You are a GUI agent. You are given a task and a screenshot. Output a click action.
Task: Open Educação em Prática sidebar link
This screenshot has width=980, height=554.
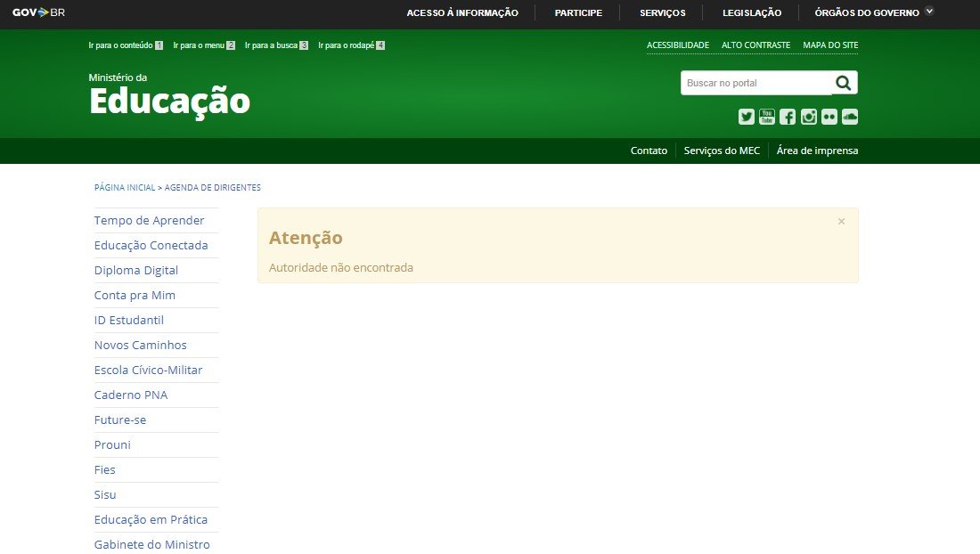[151, 520]
